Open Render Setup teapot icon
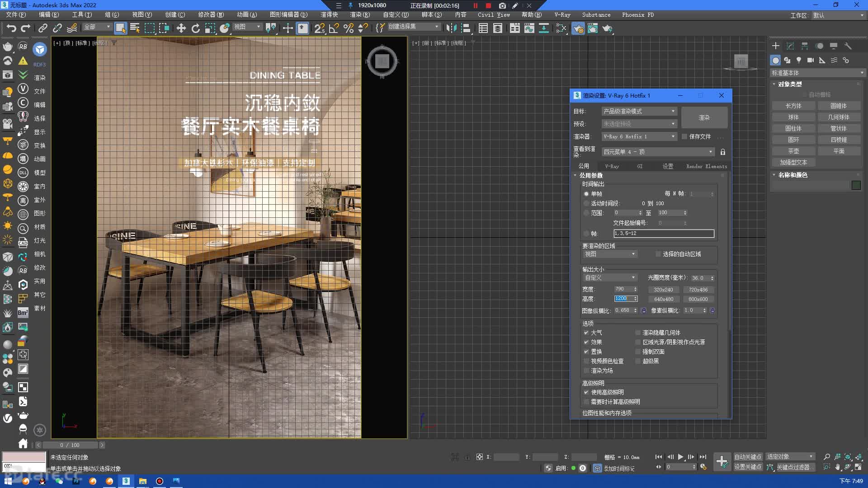This screenshot has width=868, height=488. coord(578,28)
